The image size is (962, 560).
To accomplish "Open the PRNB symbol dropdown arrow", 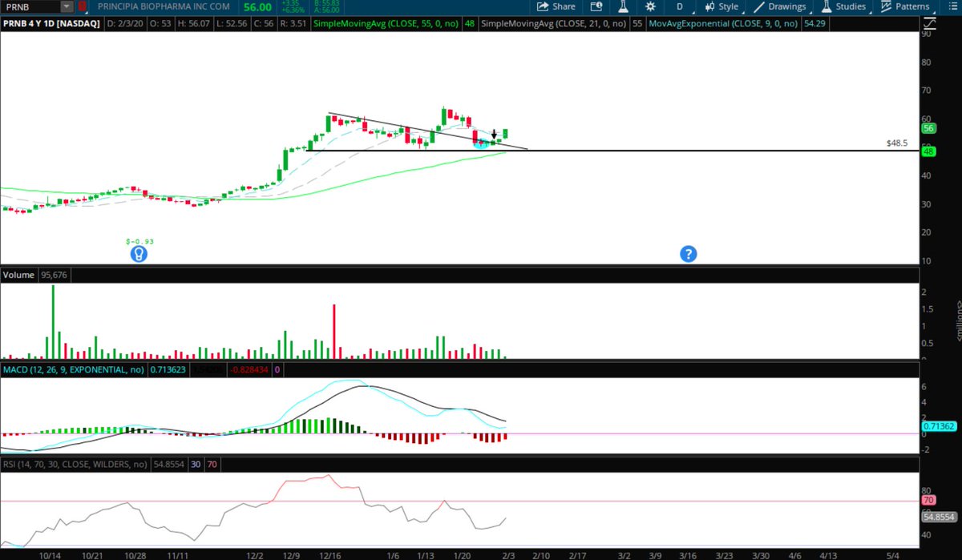I will (67, 6).
